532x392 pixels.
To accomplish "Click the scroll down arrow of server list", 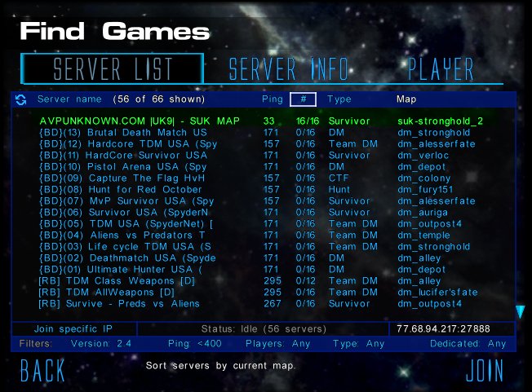I will coord(520,311).
